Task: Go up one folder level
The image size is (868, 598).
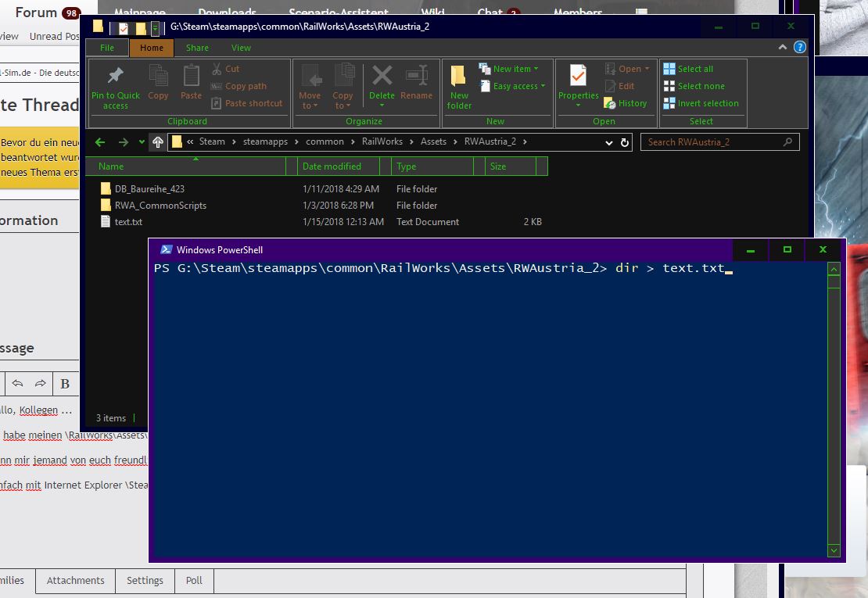Action: click(x=158, y=143)
